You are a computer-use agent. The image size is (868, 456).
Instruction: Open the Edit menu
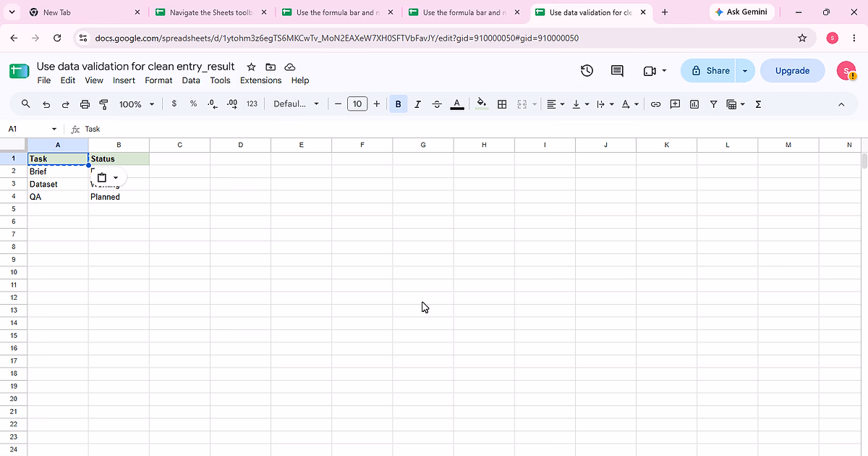coord(68,80)
